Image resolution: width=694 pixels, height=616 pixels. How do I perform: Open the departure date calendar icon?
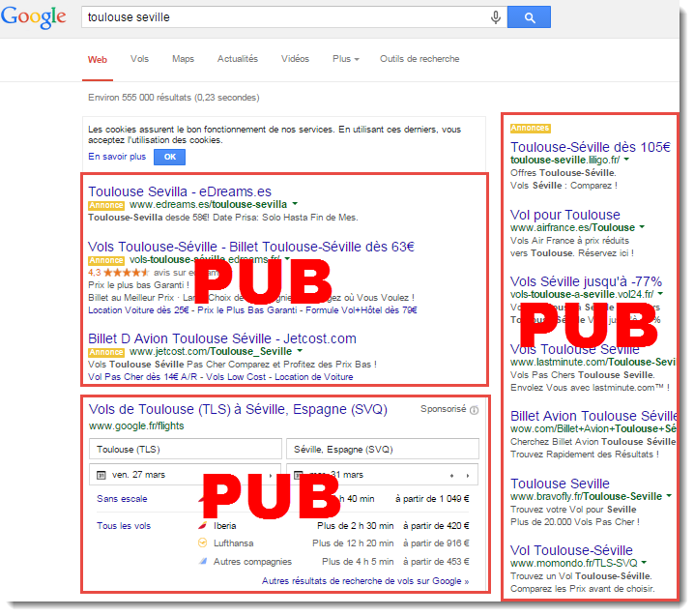click(101, 475)
